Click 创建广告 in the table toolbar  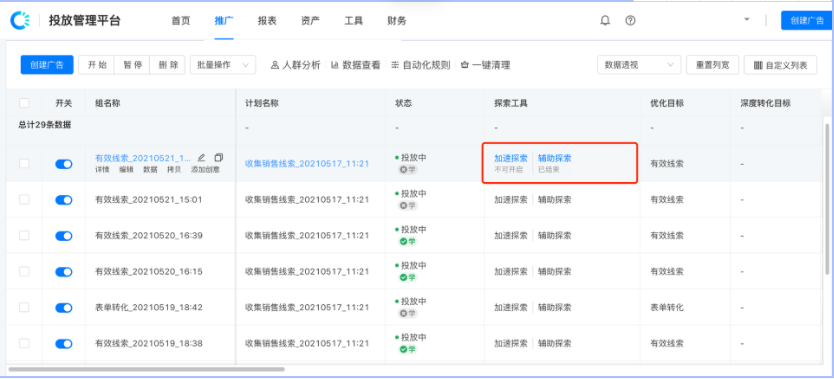47,65
